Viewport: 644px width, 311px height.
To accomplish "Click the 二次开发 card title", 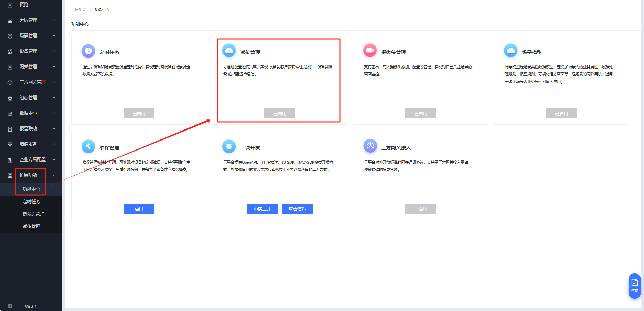I will (250, 148).
